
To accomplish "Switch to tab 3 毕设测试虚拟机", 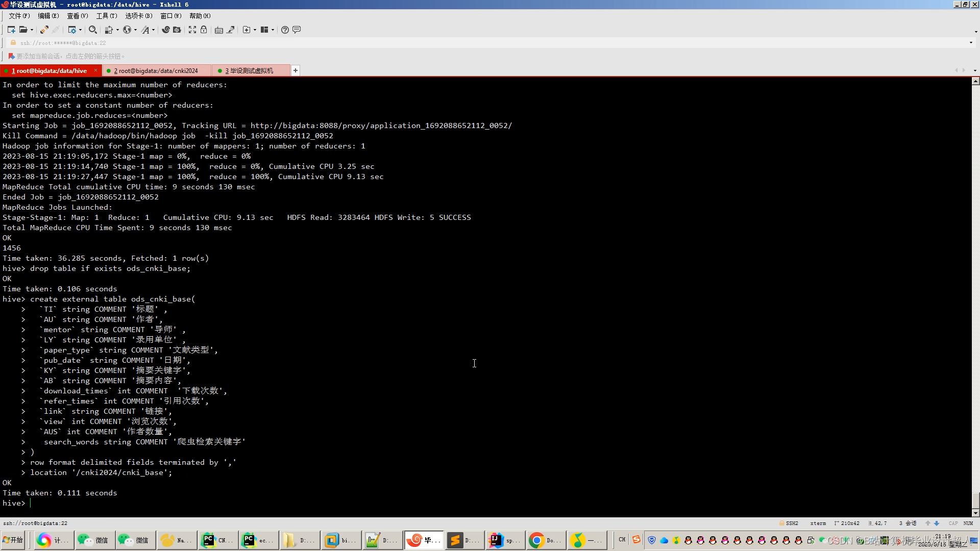I will coord(249,71).
